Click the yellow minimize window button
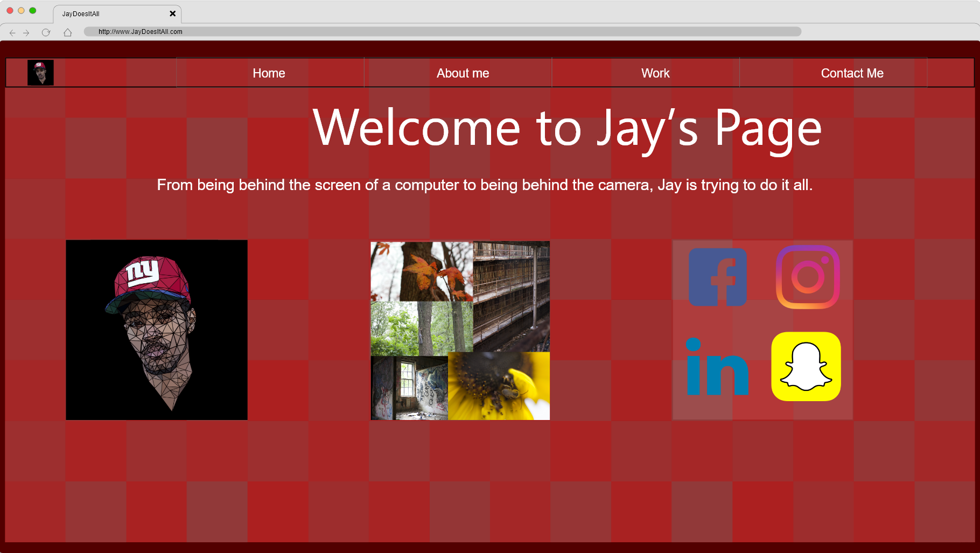The height and width of the screenshot is (553, 980). 21,11
